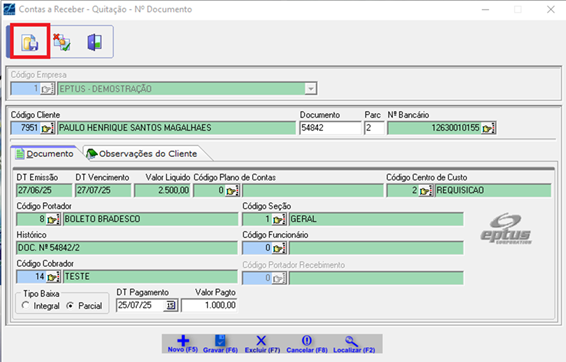Image resolution: width=566 pixels, height=362 pixels.
Task: Click the Valor Liquido field 2.500,00
Action: tap(162, 190)
